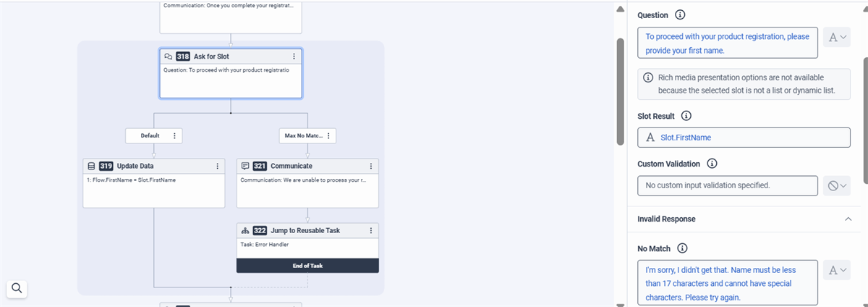Click the canvas vertical scrollbar
Image resolution: width=868 pixels, height=307 pixels.
point(620,91)
